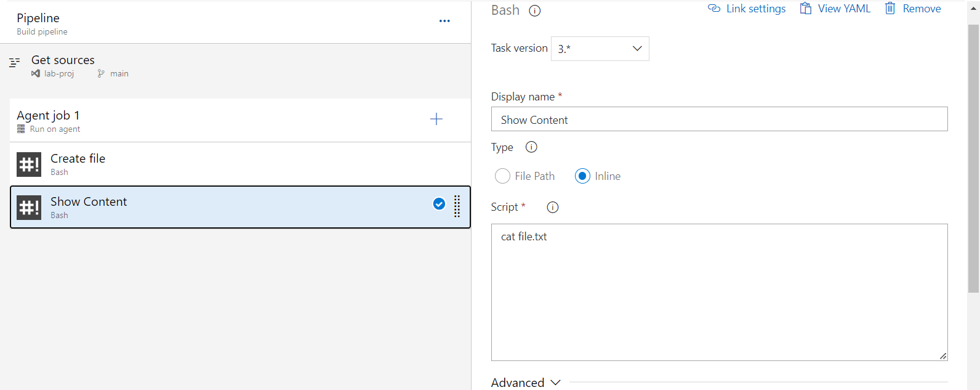This screenshot has height=390, width=980.
Task: Click the plus icon on Agent job 1
Action: point(436,119)
